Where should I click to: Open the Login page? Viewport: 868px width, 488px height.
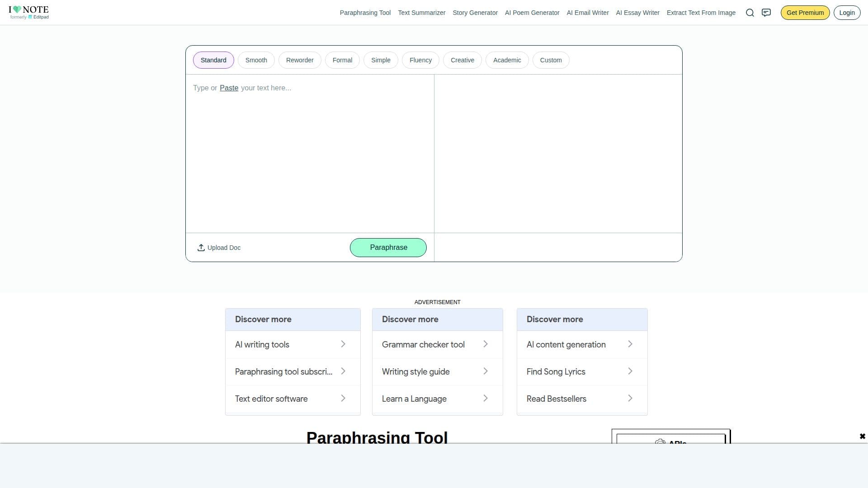847,13
